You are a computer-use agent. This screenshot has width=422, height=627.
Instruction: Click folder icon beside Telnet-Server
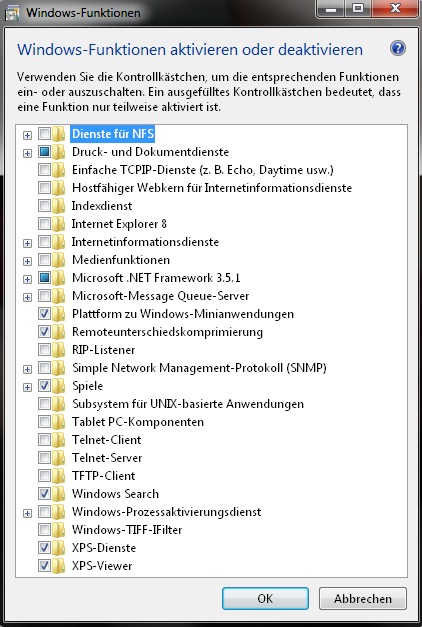point(58,457)
